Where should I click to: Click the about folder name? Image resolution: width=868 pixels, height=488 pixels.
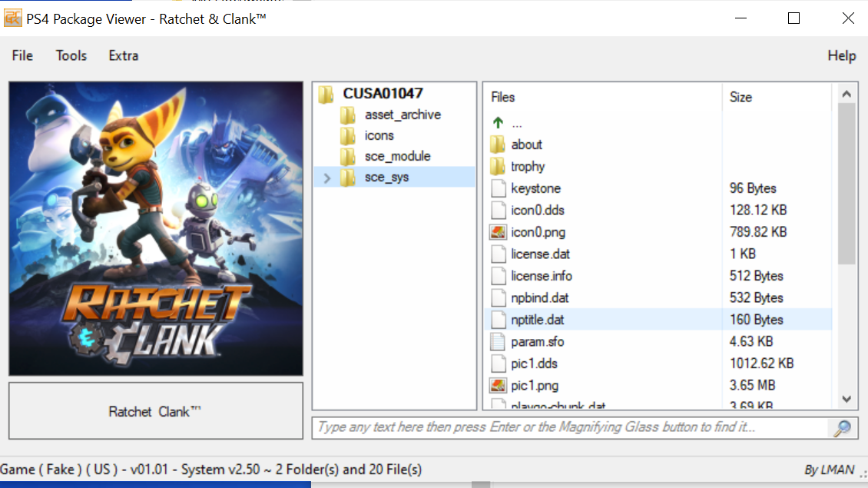pos(526,144)
